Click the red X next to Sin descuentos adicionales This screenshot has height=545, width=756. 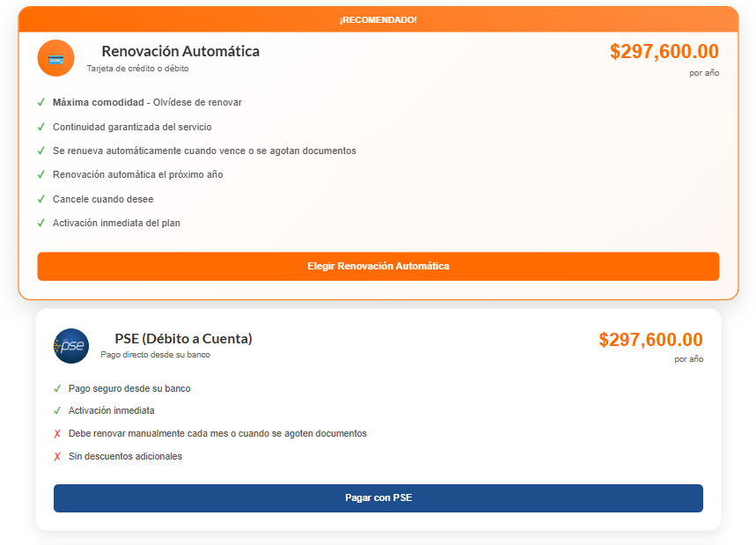coord(57,456)
